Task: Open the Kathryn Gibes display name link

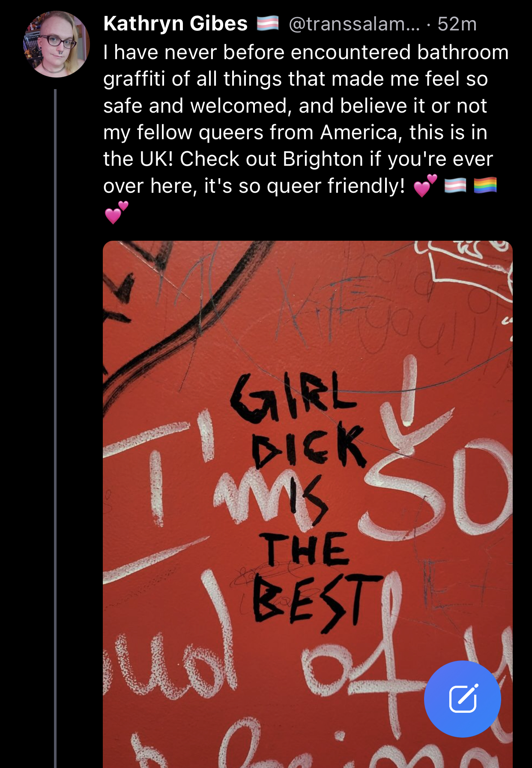Action: 176,24
